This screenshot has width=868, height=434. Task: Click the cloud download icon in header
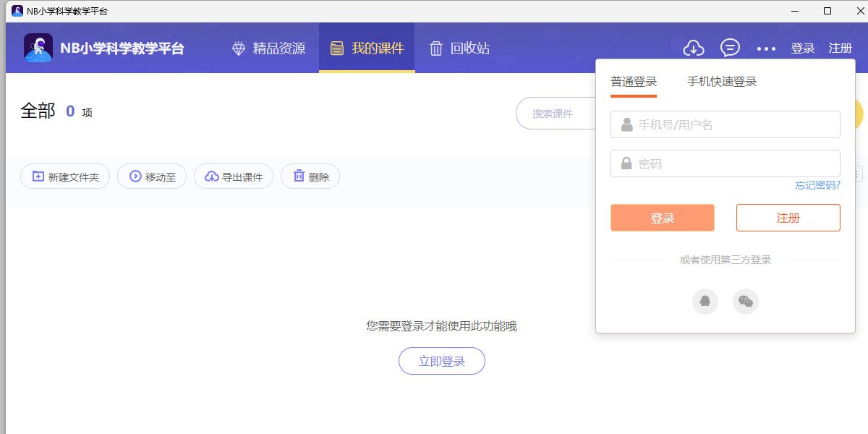pyautogui.click(x=694, y=48)
